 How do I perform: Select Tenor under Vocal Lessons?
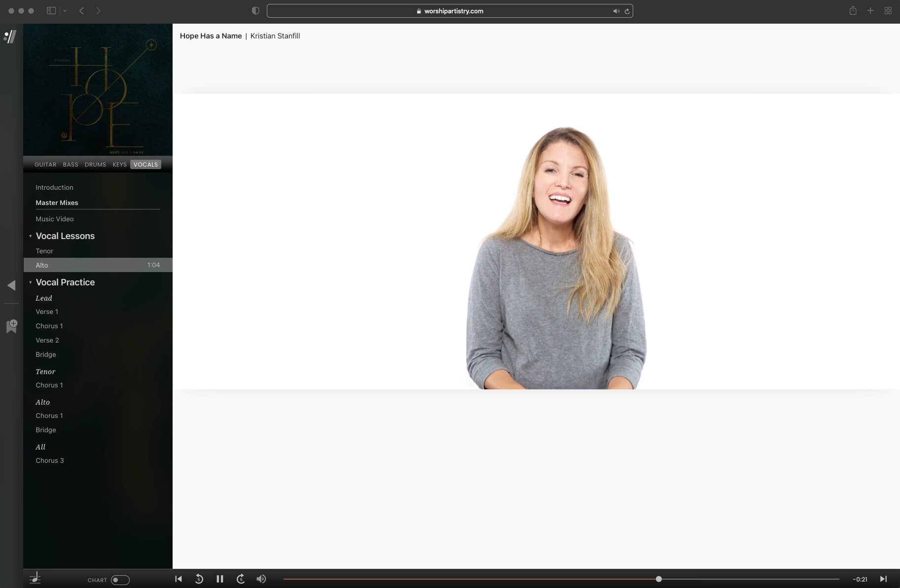point(44,251)
